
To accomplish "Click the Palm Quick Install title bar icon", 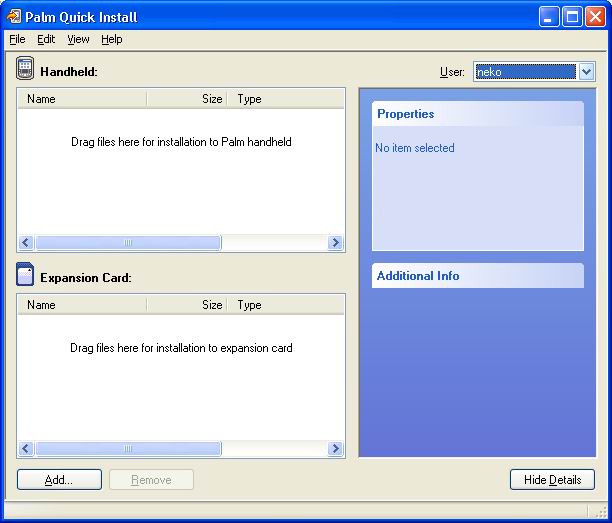I will [14, 17].
